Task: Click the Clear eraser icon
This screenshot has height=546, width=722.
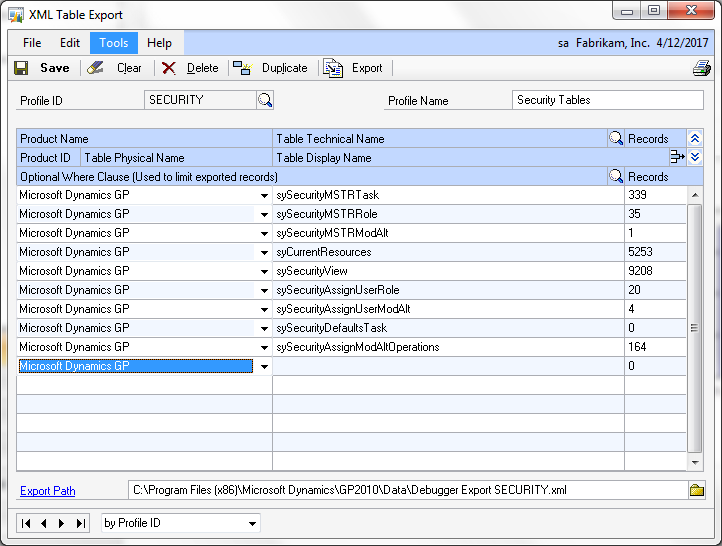Action: coord(95,68)
